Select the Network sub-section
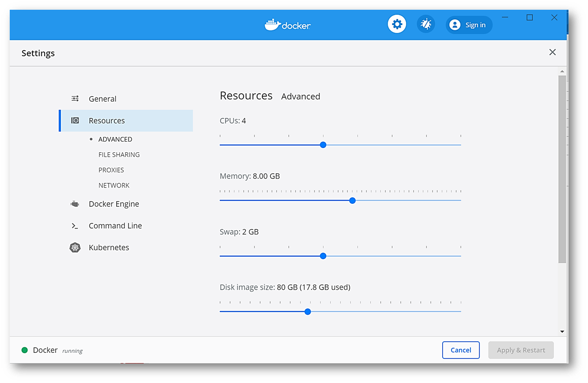Image resolution: width=588 pixels, height=383 pixels. pyautogui.click(x=114, y=185)
